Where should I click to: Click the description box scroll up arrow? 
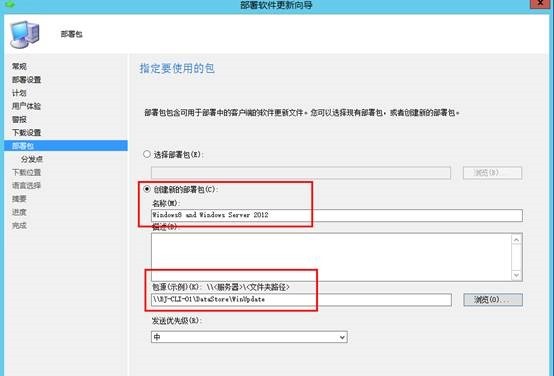[516, 240]
